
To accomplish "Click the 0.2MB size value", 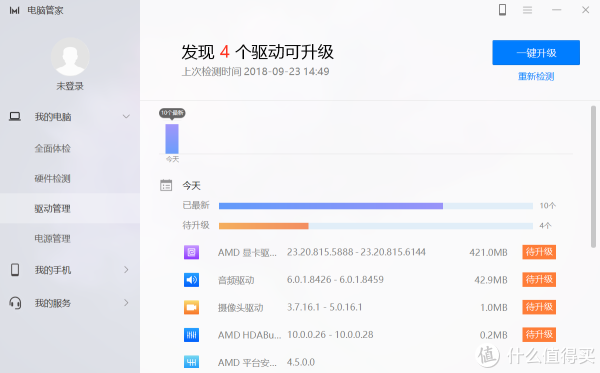I will click(494, 335).
